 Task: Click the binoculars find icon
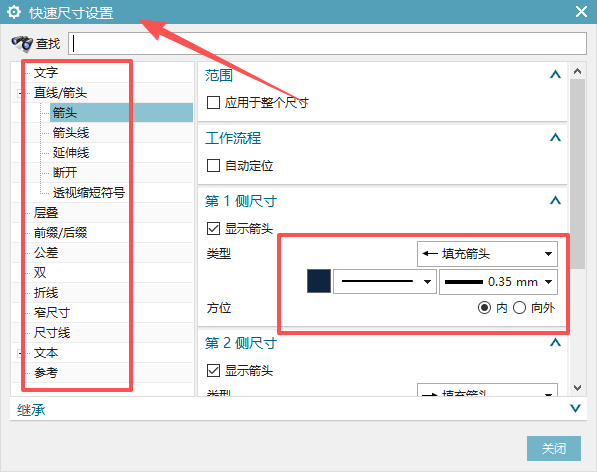[22, 43]
